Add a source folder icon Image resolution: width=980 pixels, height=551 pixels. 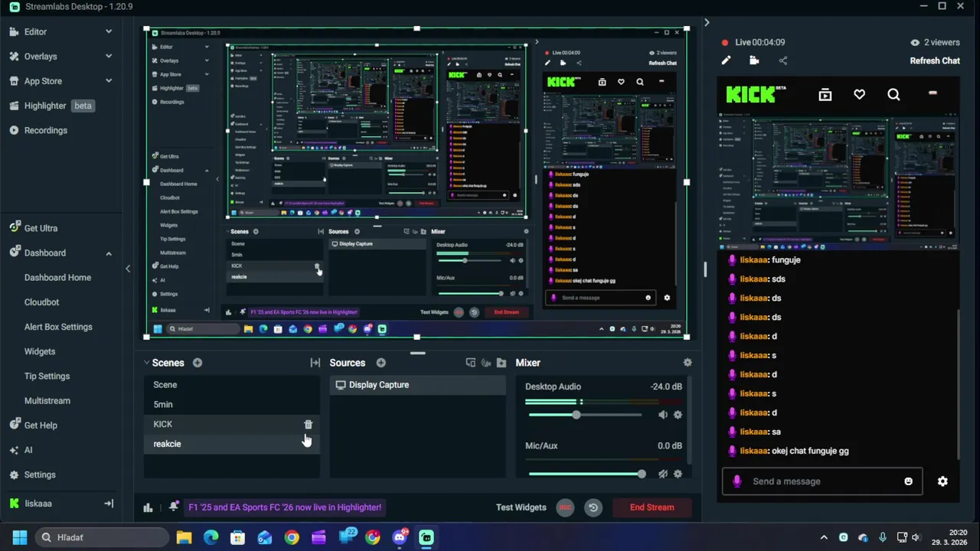point(501,363)
